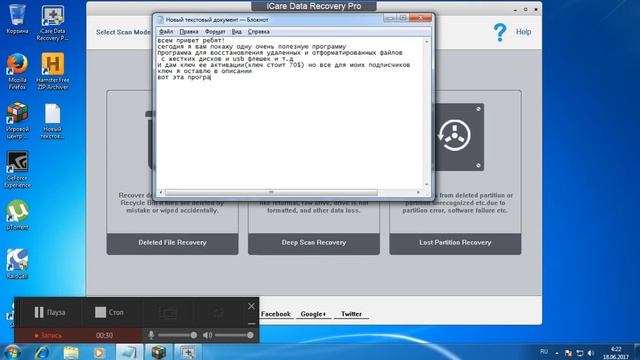Click the Запись recording indicator

tap(48, 336)
